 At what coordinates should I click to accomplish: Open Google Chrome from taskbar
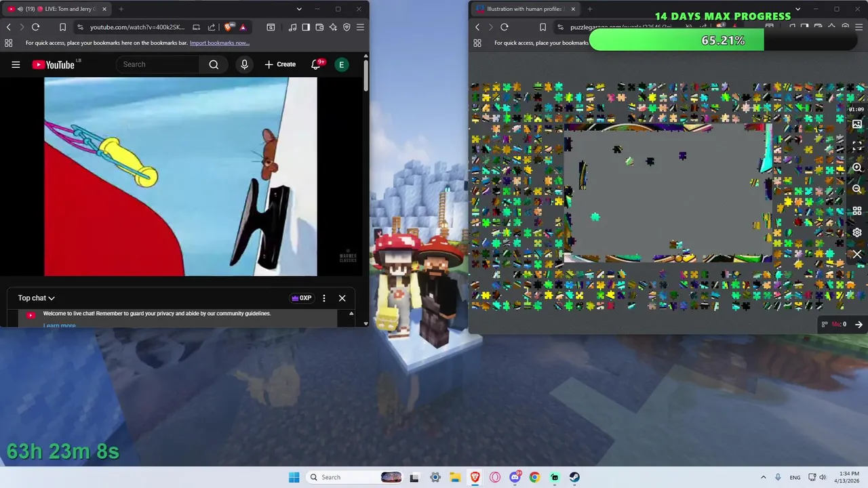(x=534, y=477)
